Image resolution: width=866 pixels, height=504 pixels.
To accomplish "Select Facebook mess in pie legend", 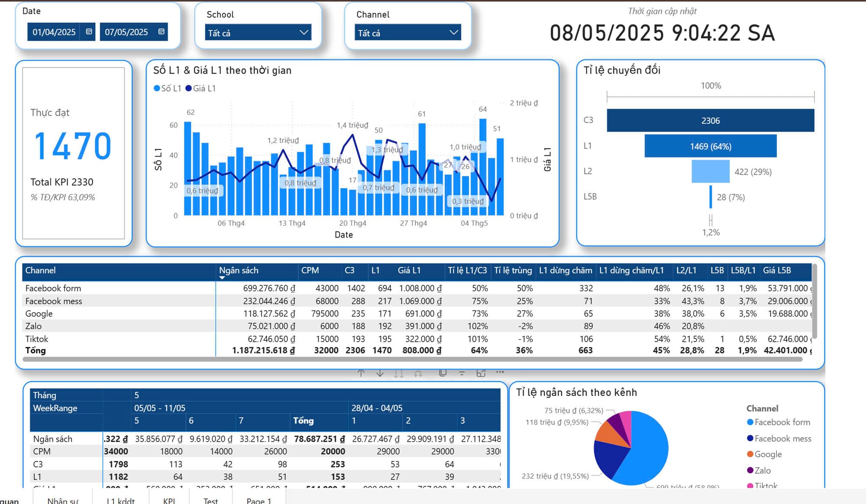I will coord(779,438).
